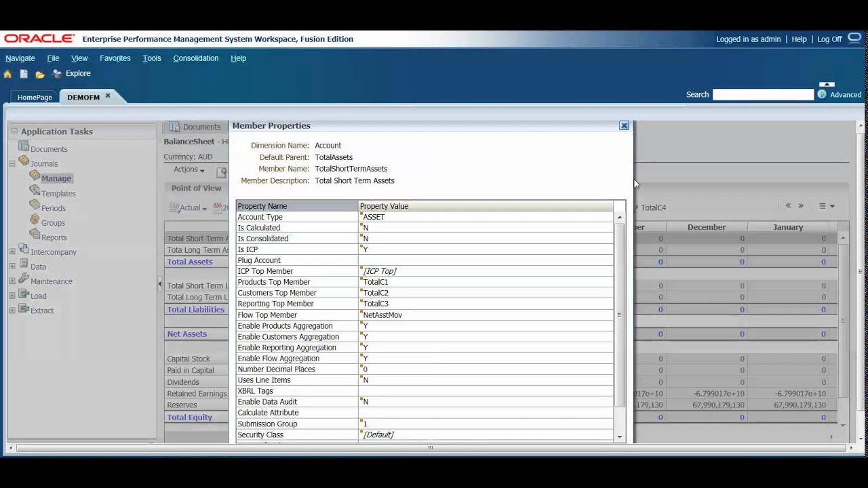Click the properties table scroll down arrow

pyautogui.click(x=619, y=437)
